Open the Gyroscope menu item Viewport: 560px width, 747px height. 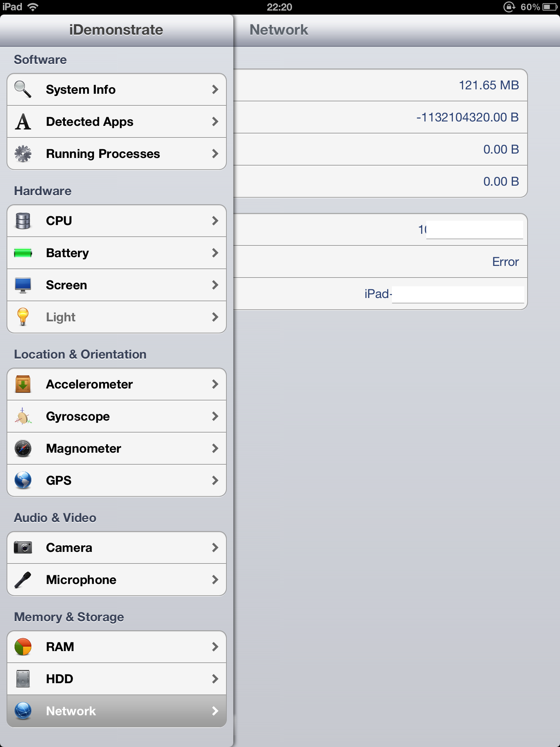click(x=117, y=416)
